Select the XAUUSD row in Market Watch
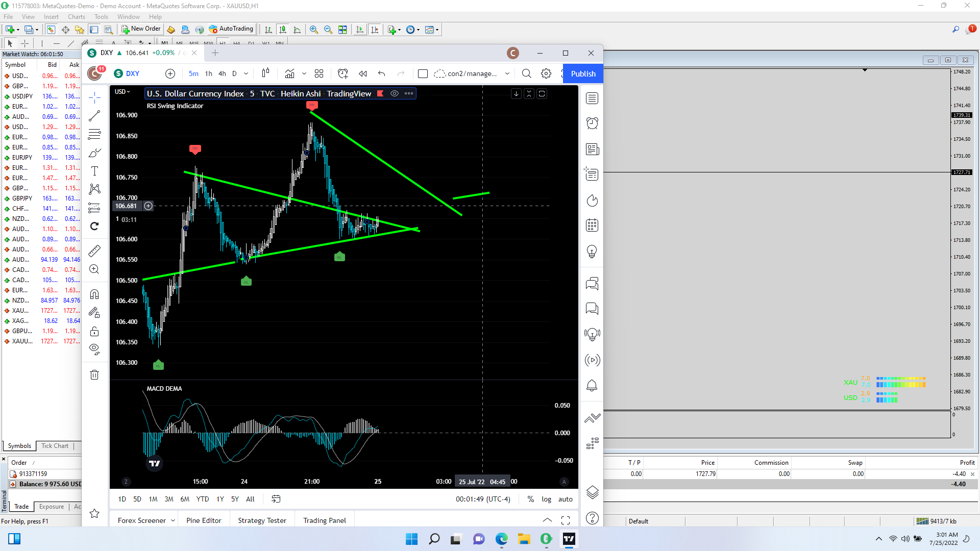980x551 pixels. pyautogui.click(x=22, y=341)
